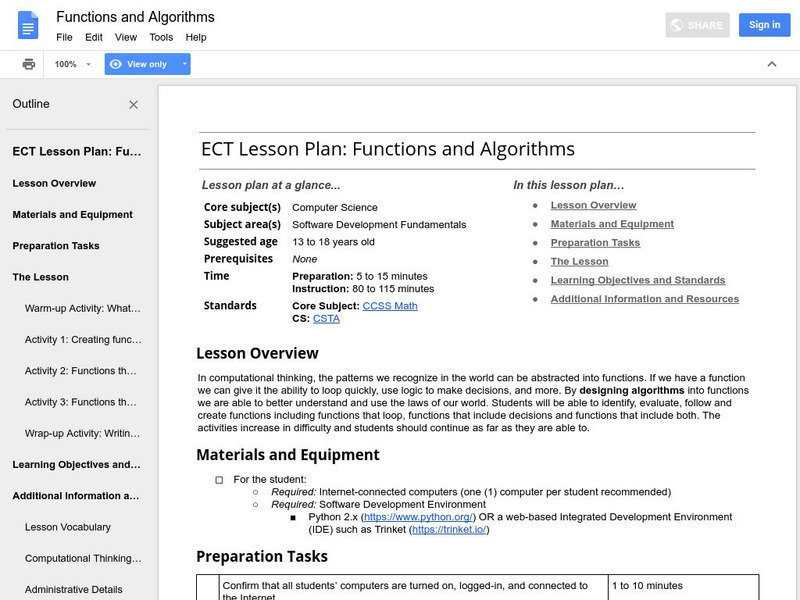
Task: Click the globe icon on Share button
Action: coord(677,25)
